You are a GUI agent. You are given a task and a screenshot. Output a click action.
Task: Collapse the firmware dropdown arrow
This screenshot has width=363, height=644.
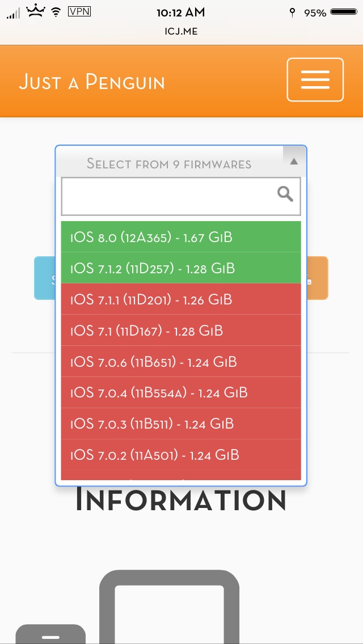(x=294, y=162)
